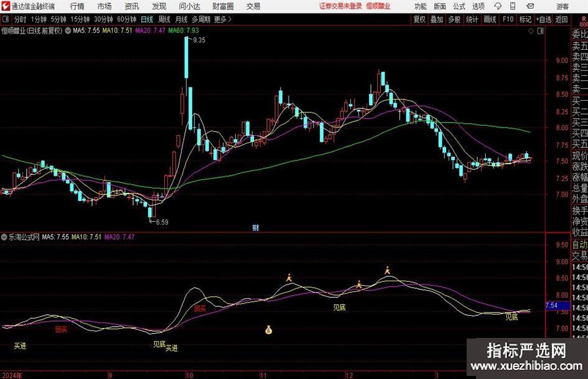Expand the 乐淘公式网 indicator header arrow
This screenshot has height=379, width=588.
4,237
